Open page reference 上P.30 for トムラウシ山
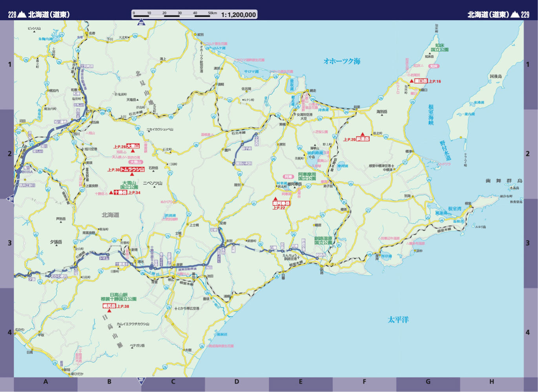The height and width of the screenshot is (392, 538). pos(113,170)
